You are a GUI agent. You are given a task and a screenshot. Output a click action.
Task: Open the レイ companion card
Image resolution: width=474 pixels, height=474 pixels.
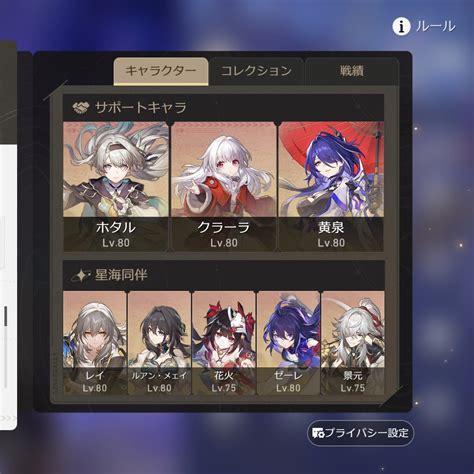[95, 343]
